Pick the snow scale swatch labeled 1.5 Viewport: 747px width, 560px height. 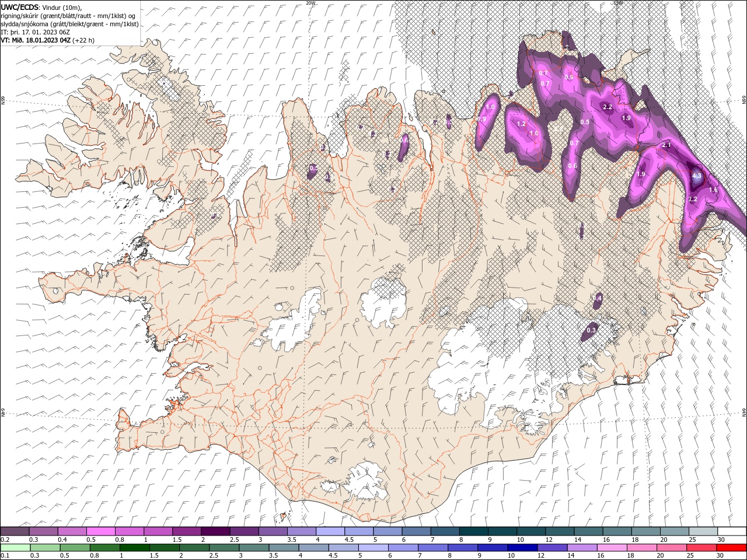(x=187, y=531)
